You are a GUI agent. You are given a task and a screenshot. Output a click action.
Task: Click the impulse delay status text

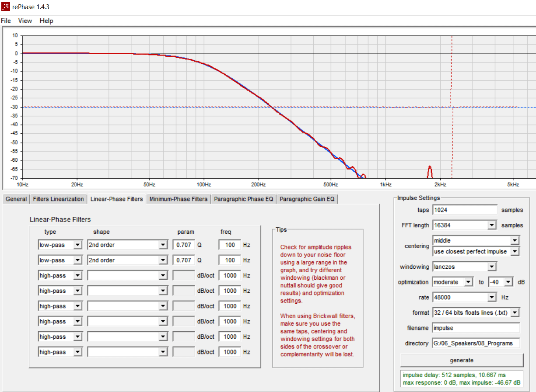point(454,375)
